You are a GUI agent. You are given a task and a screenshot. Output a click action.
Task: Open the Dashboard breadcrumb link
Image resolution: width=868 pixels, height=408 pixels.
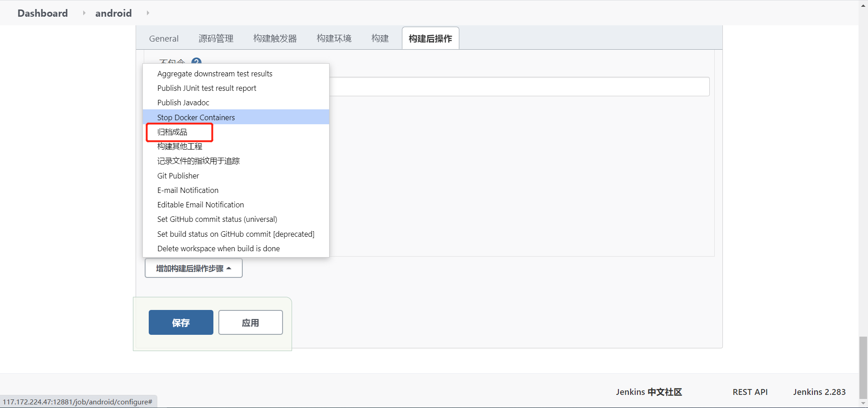coord(42,13)
